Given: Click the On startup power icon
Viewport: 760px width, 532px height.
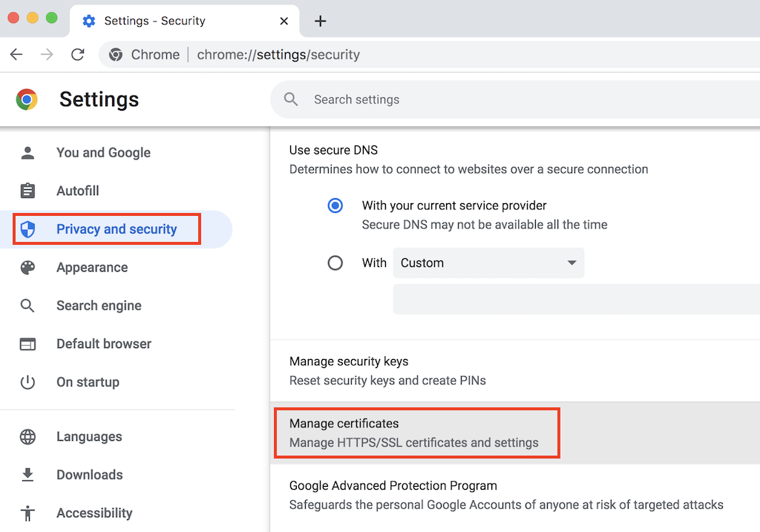Looking at the screenshot, I should pos(27,382).
